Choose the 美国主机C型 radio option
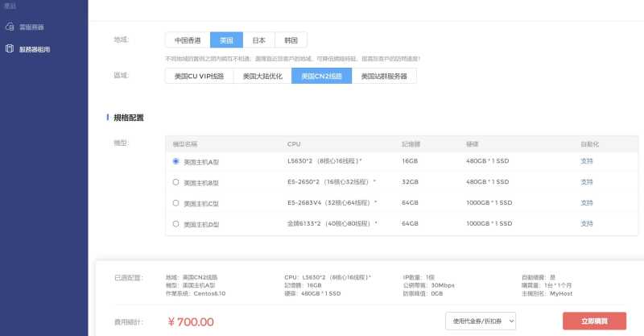This screenshot has width=644, height=336. click(176, 203)
